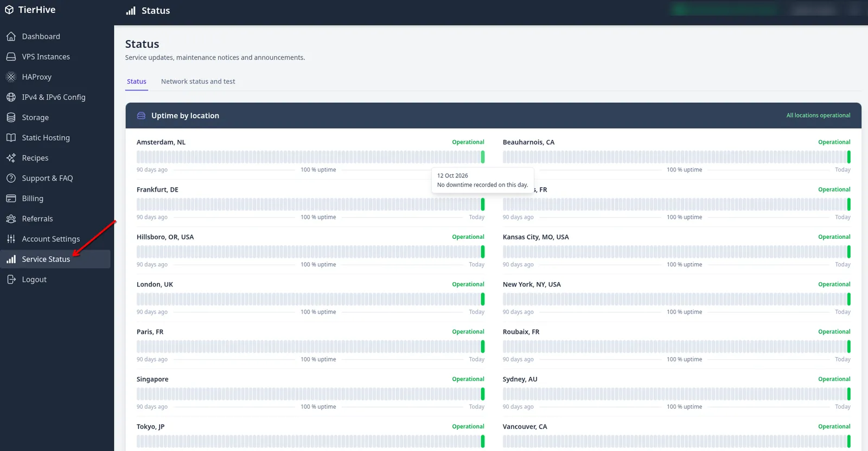868x451 pixels.
Task: Click the VPS Instances drive icon
Action: (x=11, y=56)
